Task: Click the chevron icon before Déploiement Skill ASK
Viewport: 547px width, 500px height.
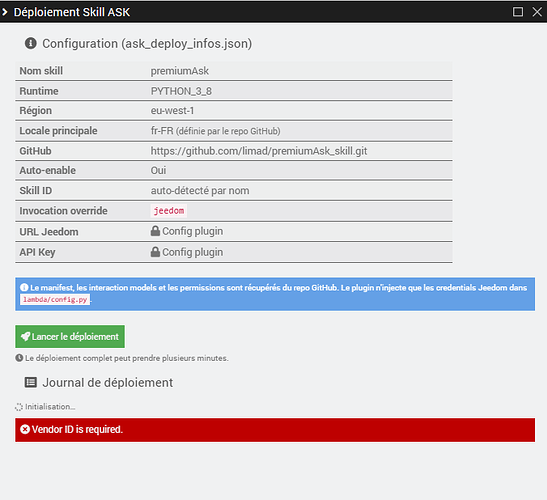Action: [5, 12]
